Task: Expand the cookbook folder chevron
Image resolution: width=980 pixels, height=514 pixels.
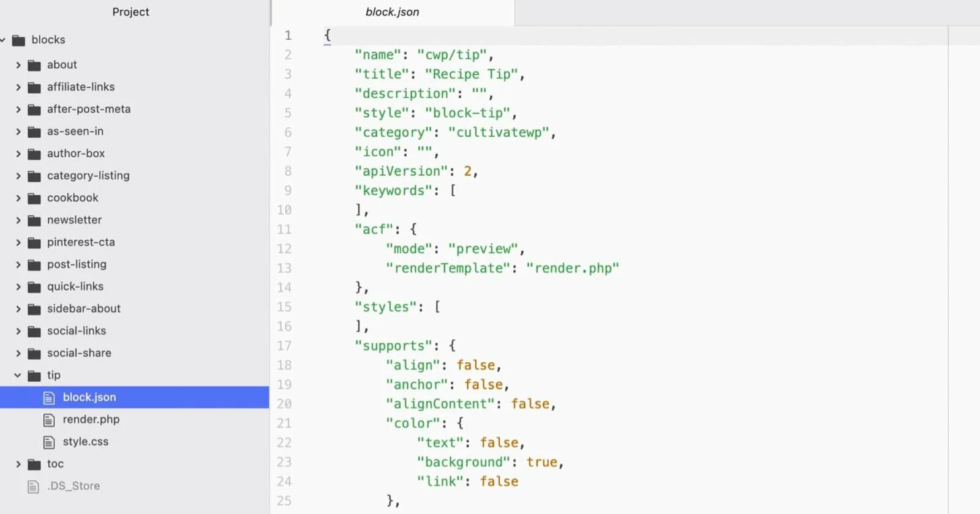Action: [x=18, y=198]
